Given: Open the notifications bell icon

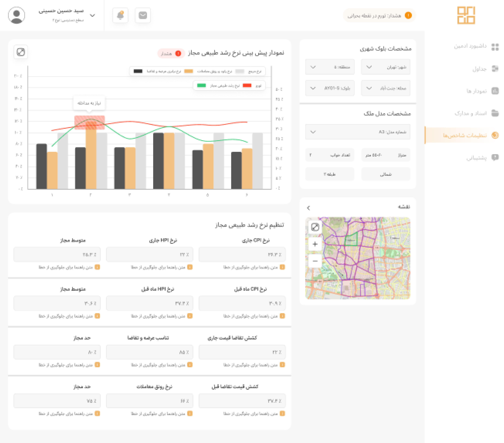Looking at the screenshot, I should 120,15.
